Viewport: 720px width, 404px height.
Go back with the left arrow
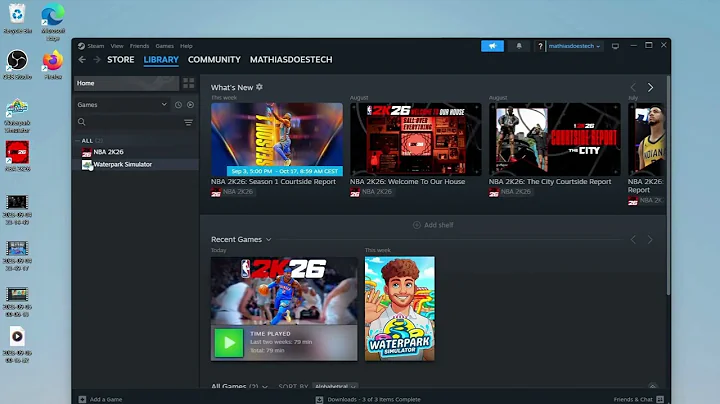82,60
